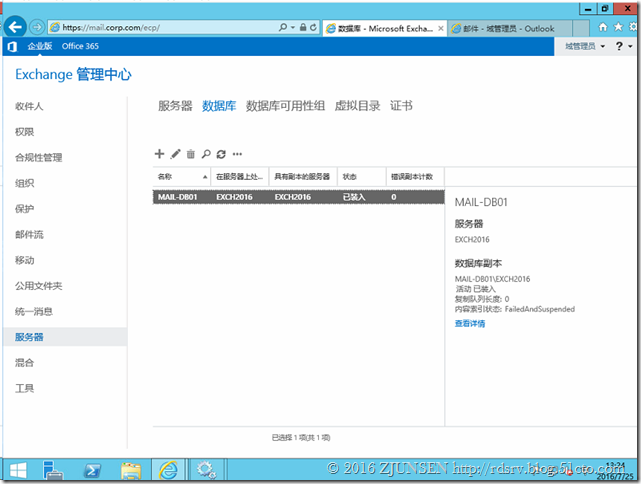
Task: Go to 权限 in left navigation
Action: [25, 132]
